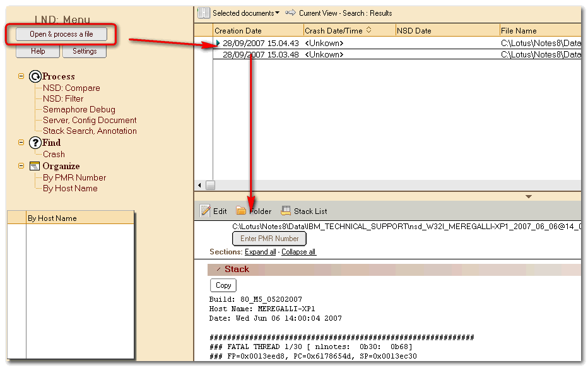Sort by Creation Date column
Screen dimensions: 588x368
coord(258,31)
